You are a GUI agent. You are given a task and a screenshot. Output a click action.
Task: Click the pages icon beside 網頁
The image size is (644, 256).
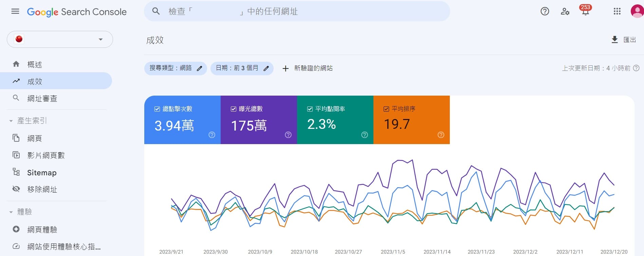point(16,138)
